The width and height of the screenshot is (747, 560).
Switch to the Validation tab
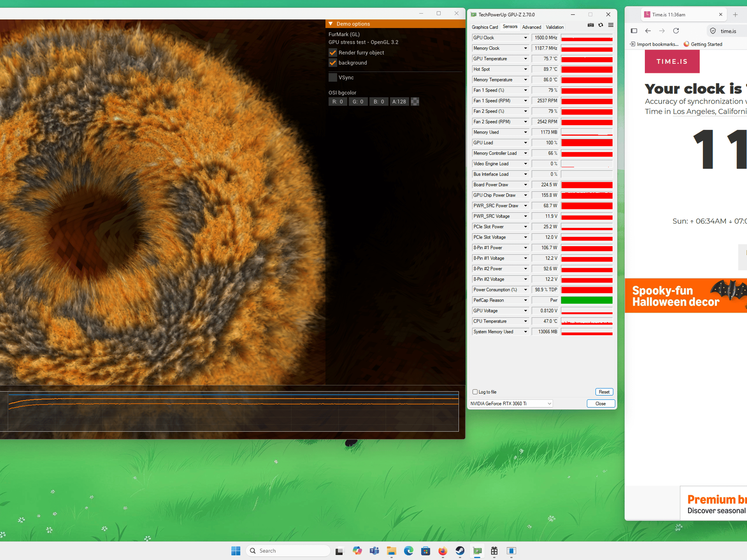[x=555, y=27]
